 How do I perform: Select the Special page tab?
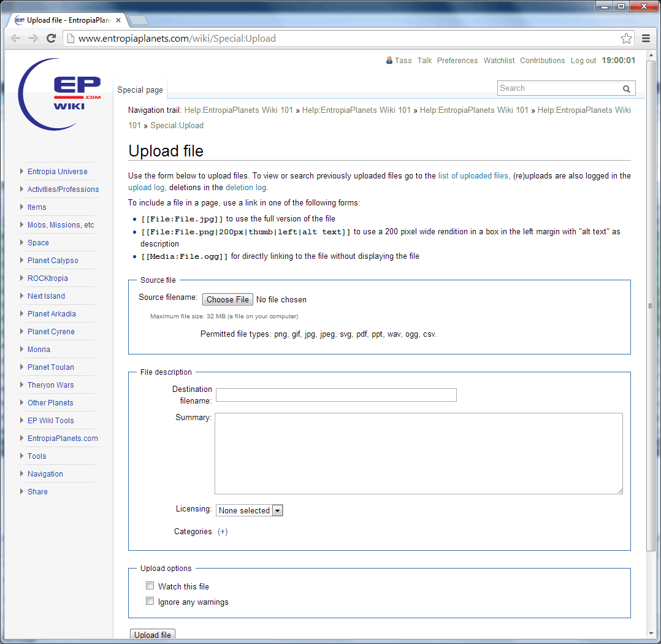point(140,90)
